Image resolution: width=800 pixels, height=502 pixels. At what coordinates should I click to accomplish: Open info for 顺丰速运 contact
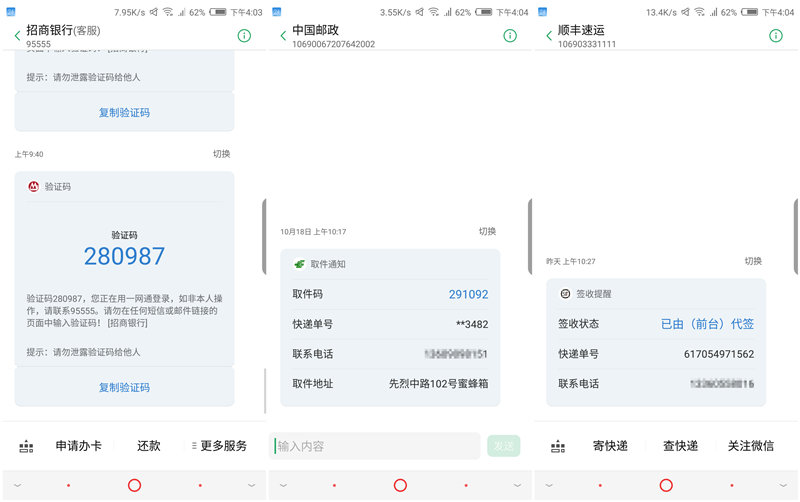click(776, 35)
